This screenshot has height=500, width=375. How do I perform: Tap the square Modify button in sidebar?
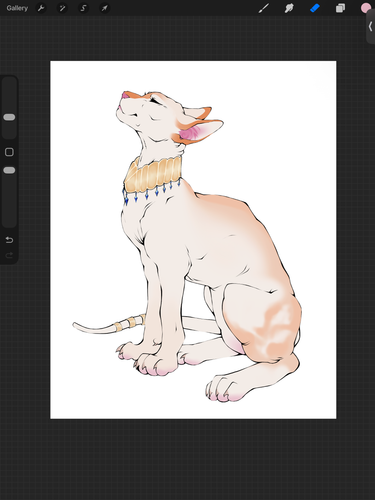coord(9,152)
